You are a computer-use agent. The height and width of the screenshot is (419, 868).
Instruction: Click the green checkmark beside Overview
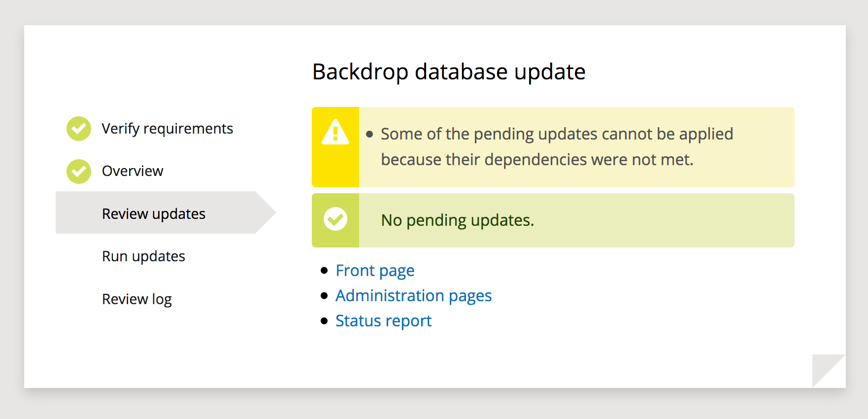[79, 172]
